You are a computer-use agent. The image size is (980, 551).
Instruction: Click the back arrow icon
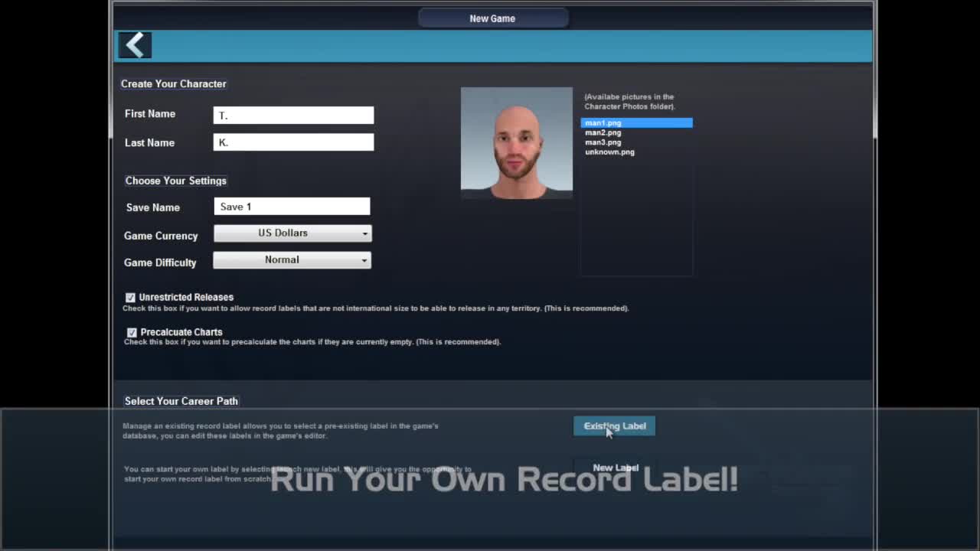click(x=135, y=46)
